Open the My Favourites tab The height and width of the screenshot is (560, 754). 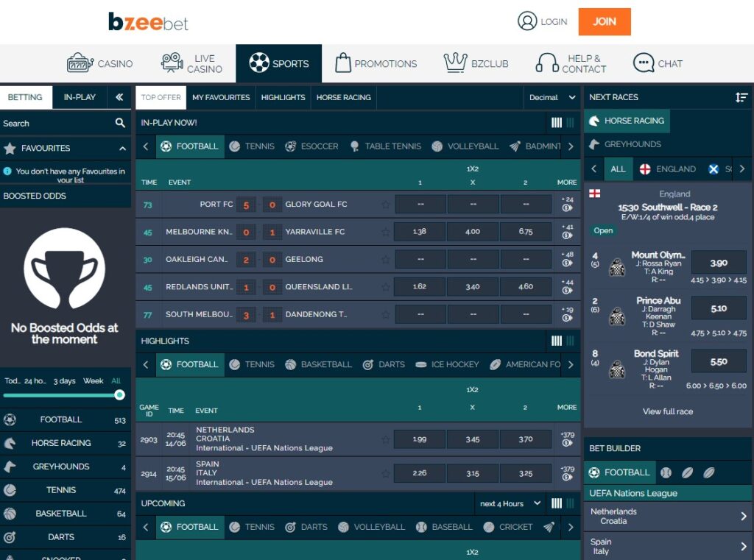pos(221,98)
